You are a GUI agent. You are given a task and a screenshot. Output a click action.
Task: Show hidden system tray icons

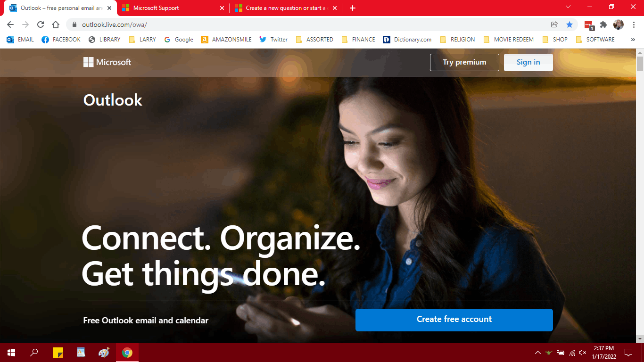(537, 353)
